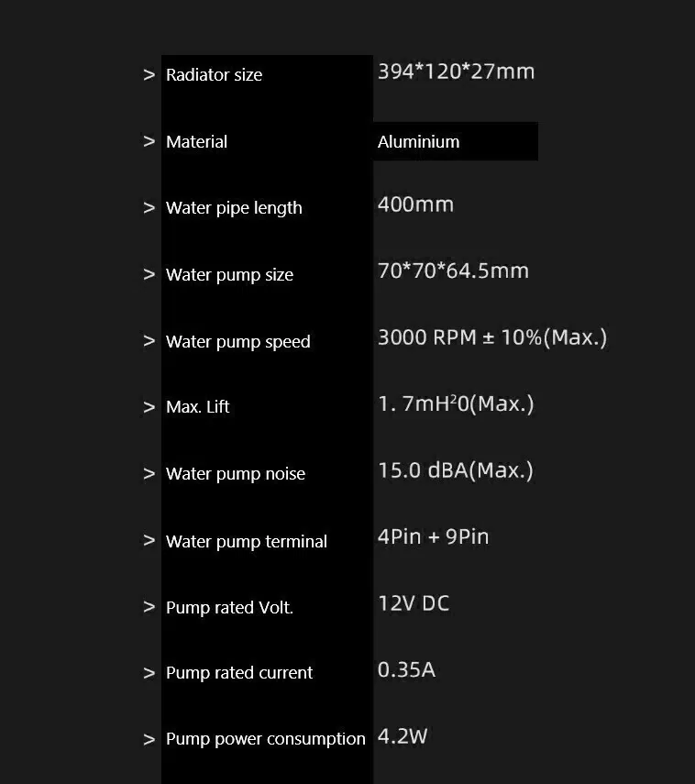This screenshot has height=784, width=695.
Task: Expand the chevron next to Material
Action: coord(149,141)
